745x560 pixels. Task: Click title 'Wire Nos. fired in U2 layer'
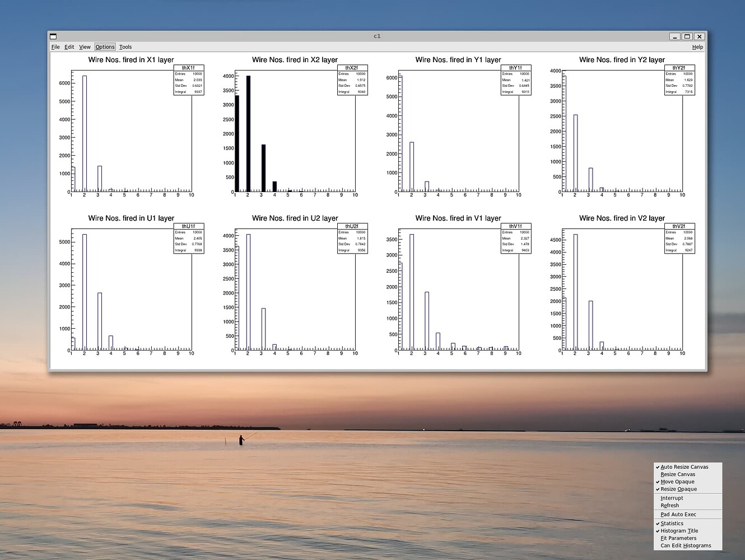[x=295, y=218]
